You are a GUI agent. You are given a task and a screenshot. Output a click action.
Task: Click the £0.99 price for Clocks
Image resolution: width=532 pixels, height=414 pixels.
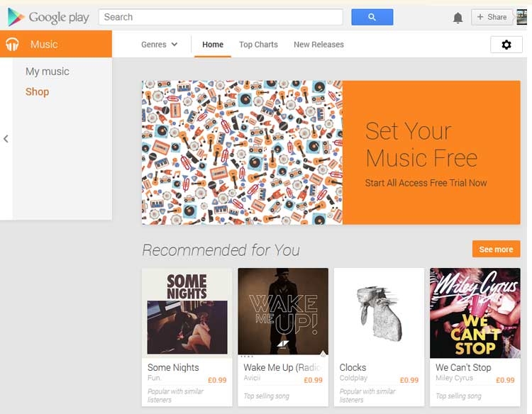coord(409,381)
